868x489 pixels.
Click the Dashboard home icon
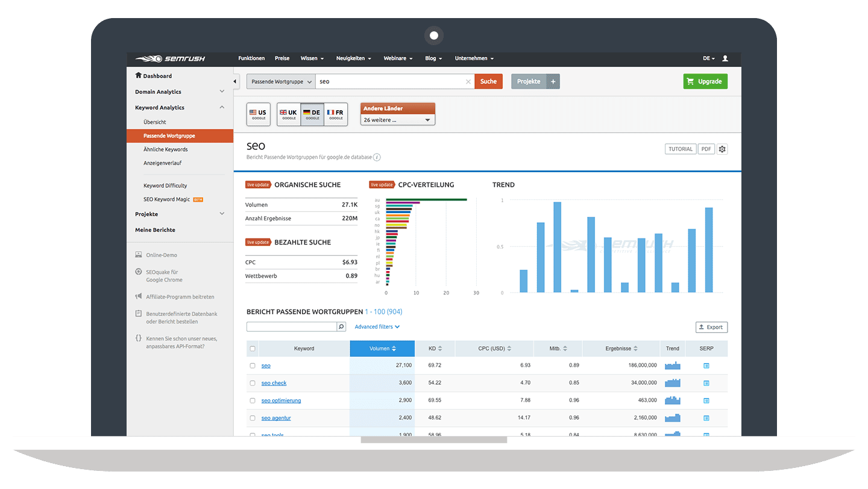click(x=139, y=75)
